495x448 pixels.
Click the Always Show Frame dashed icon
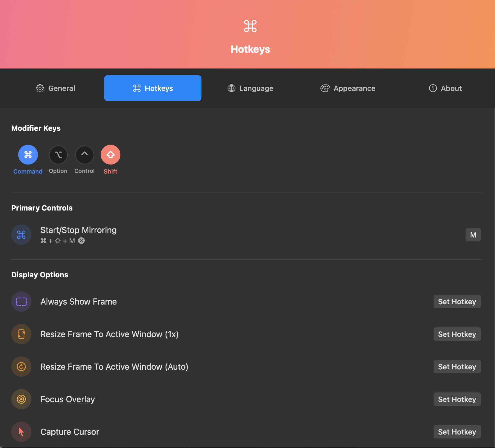(21, 301)
